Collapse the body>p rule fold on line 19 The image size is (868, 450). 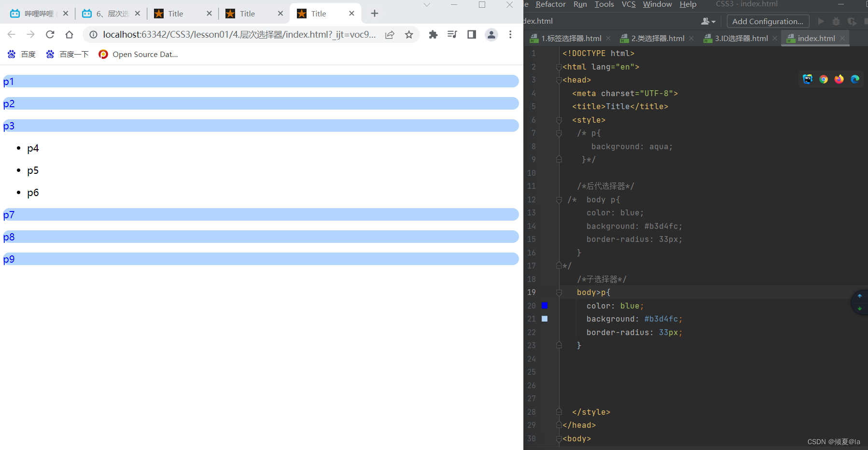pyautogui.click(x=559, y=292)
